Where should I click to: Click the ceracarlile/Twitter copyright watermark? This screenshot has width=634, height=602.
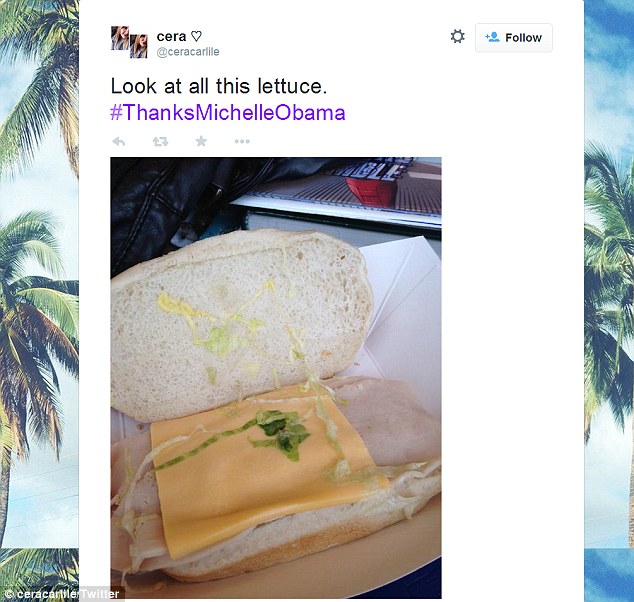(x=62, y=594)
